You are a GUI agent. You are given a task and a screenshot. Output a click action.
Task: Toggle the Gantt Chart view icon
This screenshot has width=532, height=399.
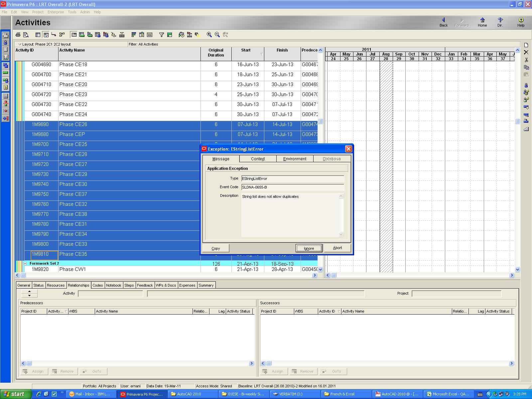point(46,35)
